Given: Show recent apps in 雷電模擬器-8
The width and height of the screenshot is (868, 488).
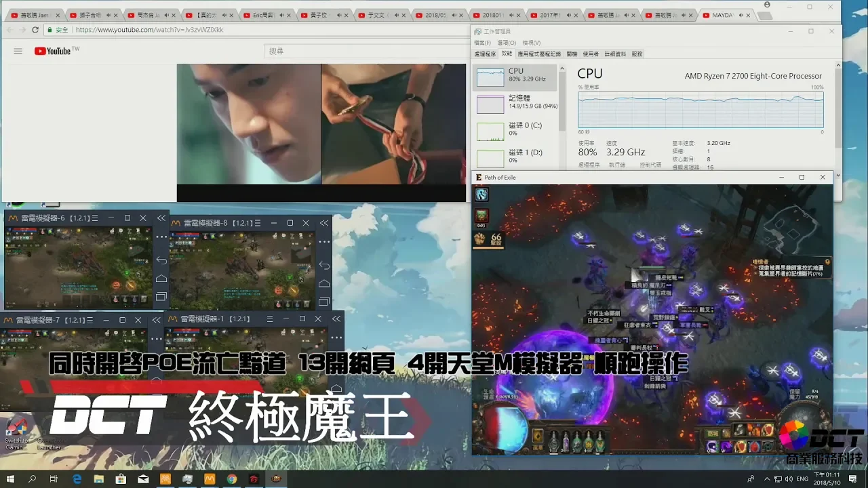Looking at the screenshot, I should point(324,302).
